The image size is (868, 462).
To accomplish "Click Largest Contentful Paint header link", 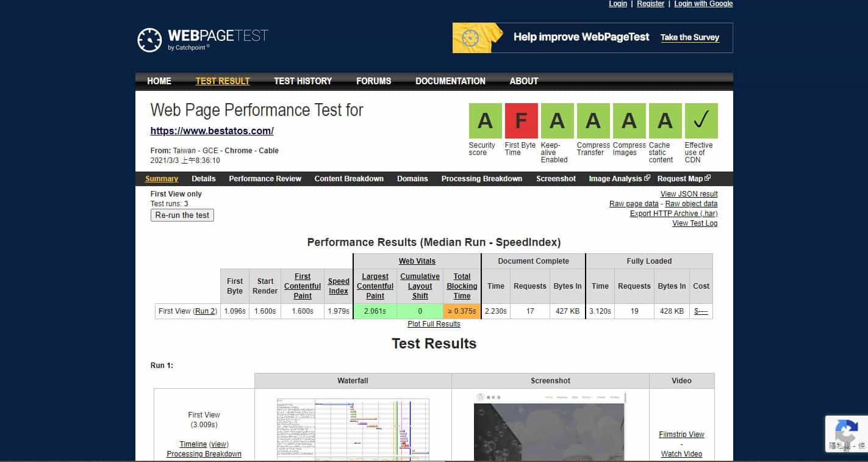I will point(375,286).
